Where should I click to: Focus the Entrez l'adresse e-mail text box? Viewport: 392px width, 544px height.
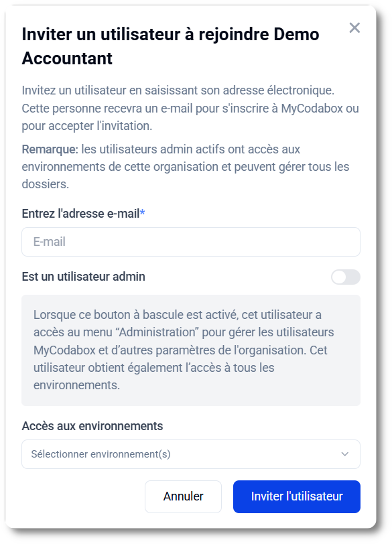[191, 242]
